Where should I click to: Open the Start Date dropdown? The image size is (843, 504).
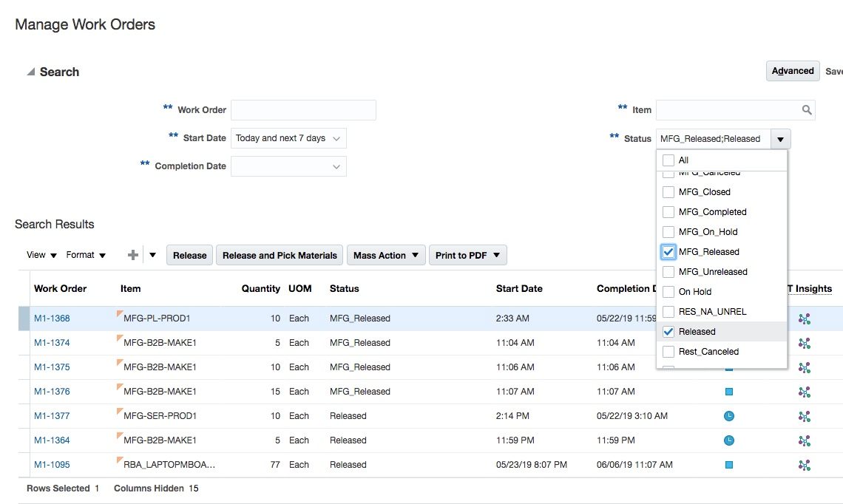click(288, 138)
